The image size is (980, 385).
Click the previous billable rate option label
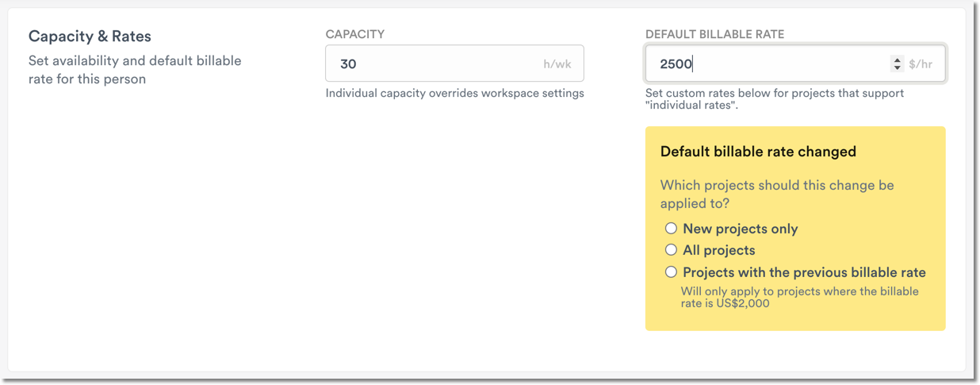804,272
